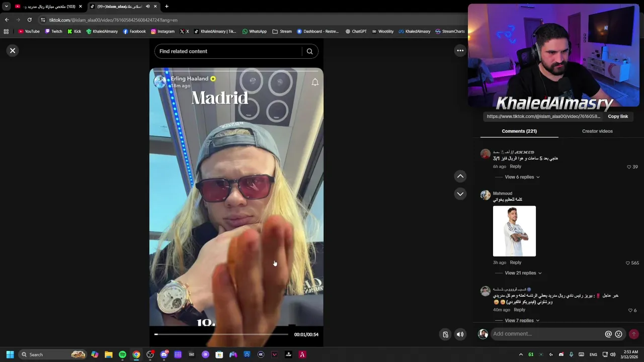This screenshot has height=362, width=644.
Task: Open File Explorer from the taskbar
Action: pyautogui.click(x=109, y=355)
